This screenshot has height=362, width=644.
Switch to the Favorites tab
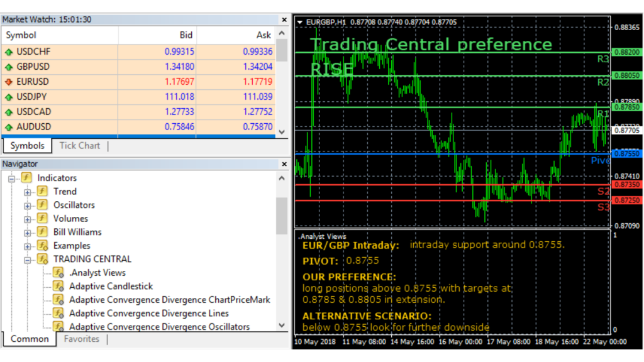point(81,339)
